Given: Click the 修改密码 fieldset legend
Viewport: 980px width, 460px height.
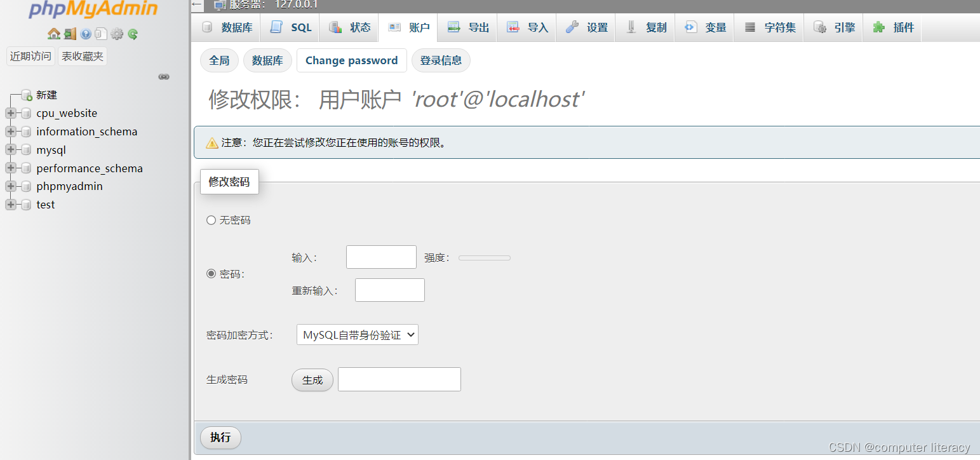Looking at the screenshot, I should click(229, 182).
